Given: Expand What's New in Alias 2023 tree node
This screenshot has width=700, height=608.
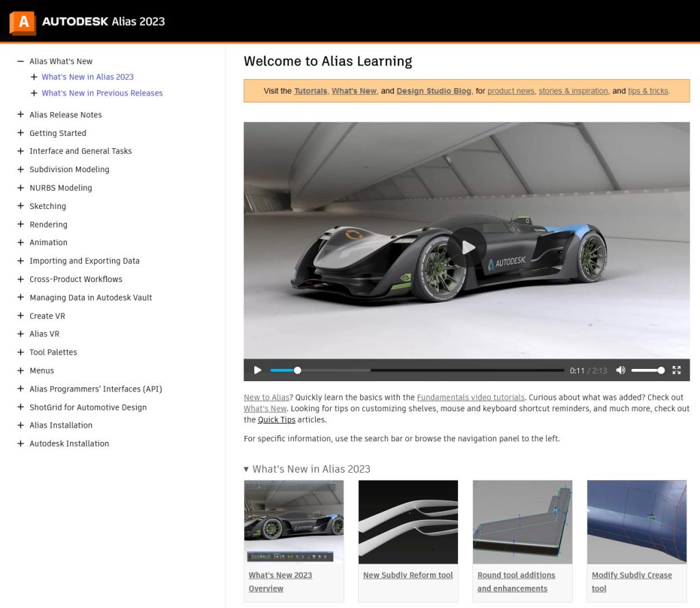Looking at the screenshot, I should (34, 77).
